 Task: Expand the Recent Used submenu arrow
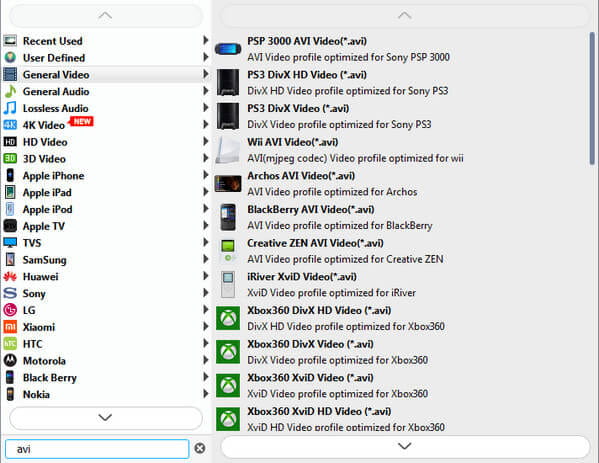pos(206,40)
